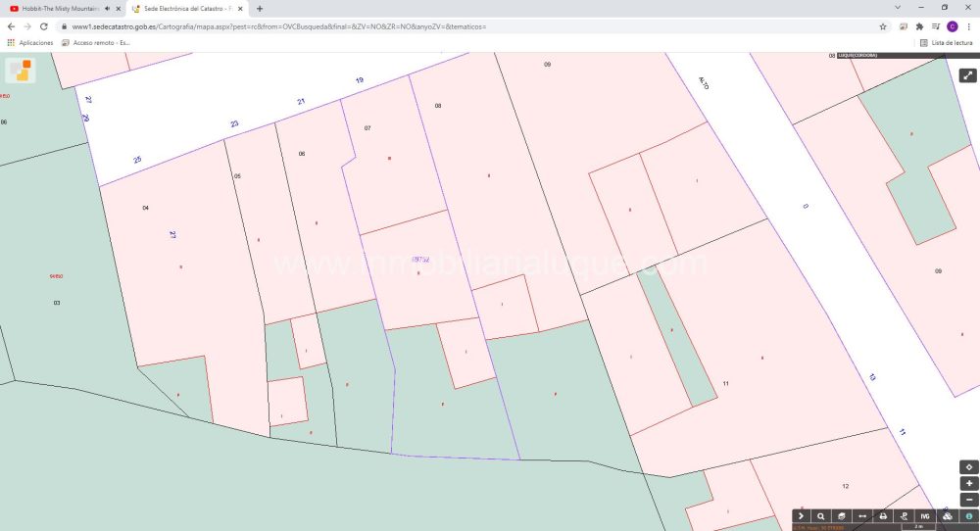The width and height of the screenshot is (980, 531).
Task: Print the cadastral map
Action: pyautogui.click(x=883, y=516)
